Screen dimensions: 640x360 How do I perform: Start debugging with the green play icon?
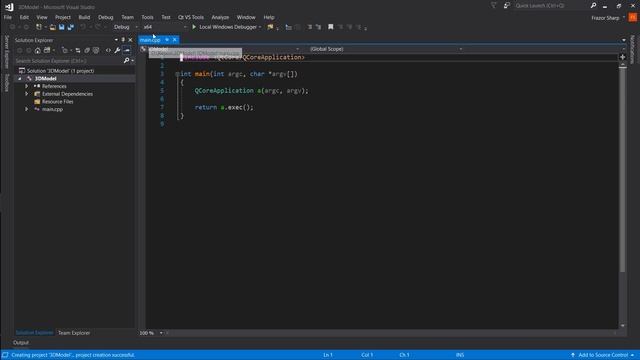pos(194,27)
